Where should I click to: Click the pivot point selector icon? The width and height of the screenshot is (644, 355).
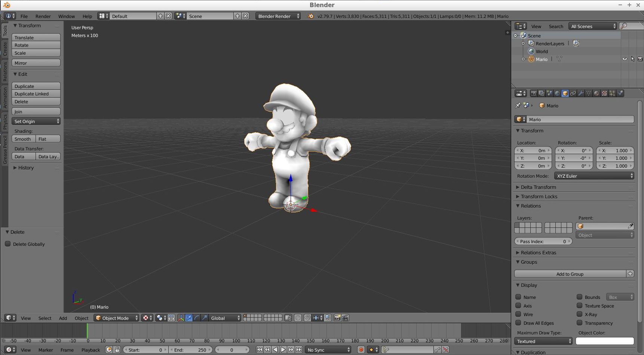(x=162, y=318)
